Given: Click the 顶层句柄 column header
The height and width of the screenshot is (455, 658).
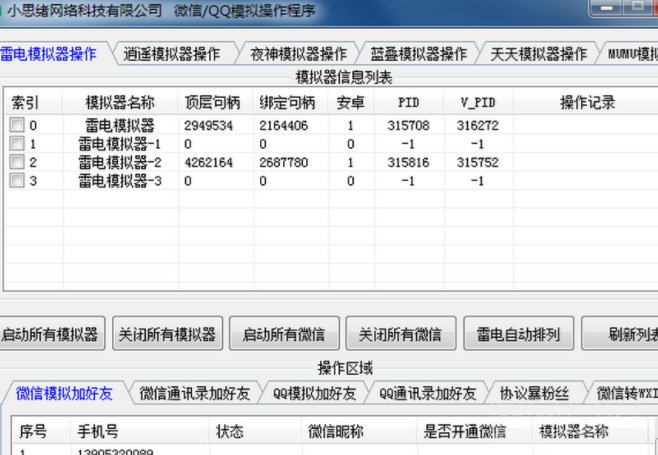Looking at the screenshot, I should pyautogui.click(x=216, y=102).
